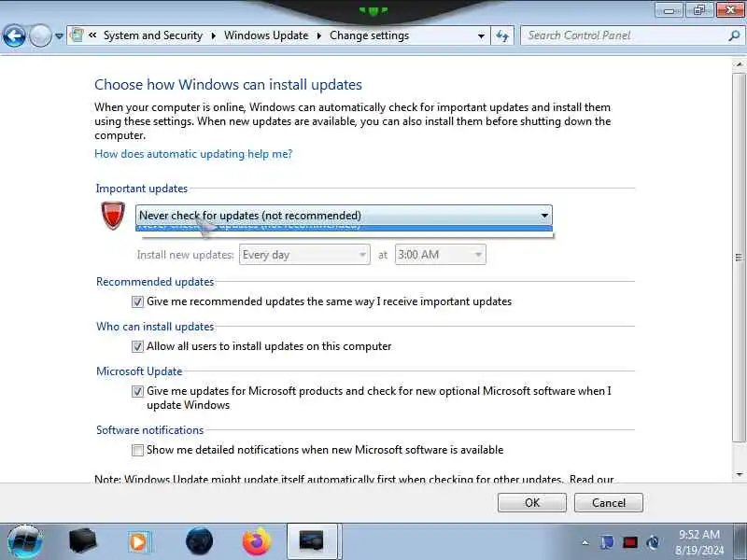The width and height of the screenshot is (747, 560).
Task: Click the scrollbar up arrow
Action: point(739,63)
